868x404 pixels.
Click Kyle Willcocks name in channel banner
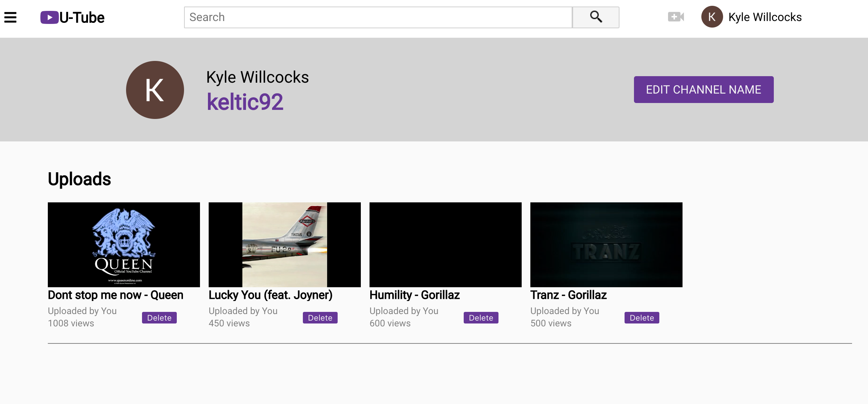click(x=258, y=77)
